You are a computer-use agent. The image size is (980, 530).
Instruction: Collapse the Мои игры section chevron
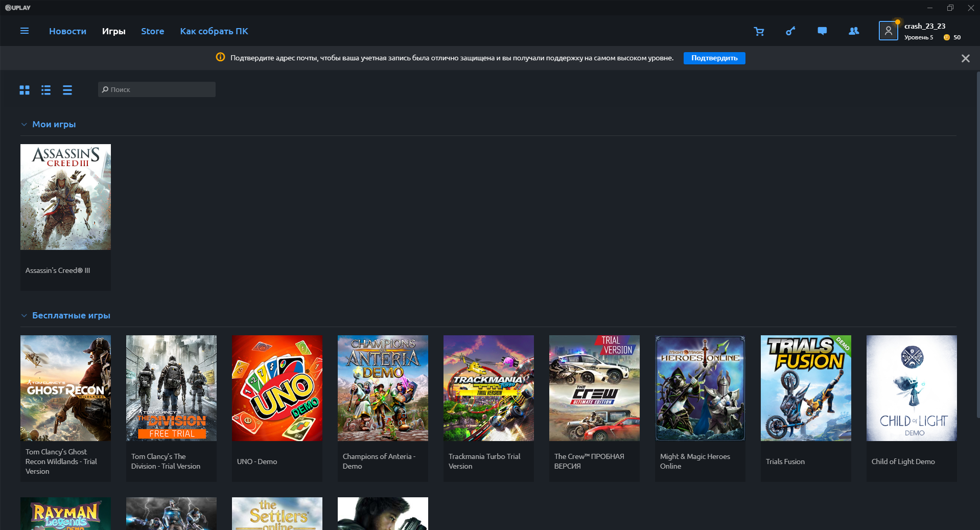click(24, 124)
